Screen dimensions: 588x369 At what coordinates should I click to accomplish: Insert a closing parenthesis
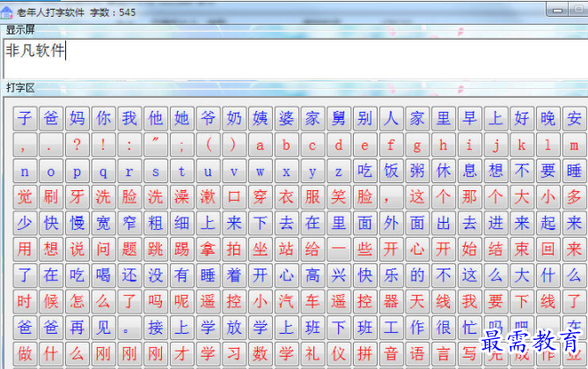pyautogui.click(x=234, y=144)
